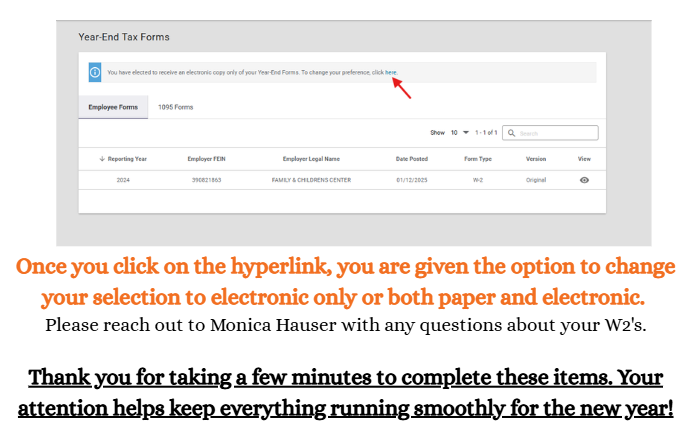Screen dimensions: 691x438
Task: Click the '1 - 1 of 1' pagination text
Action: click(x=486, y=132)
